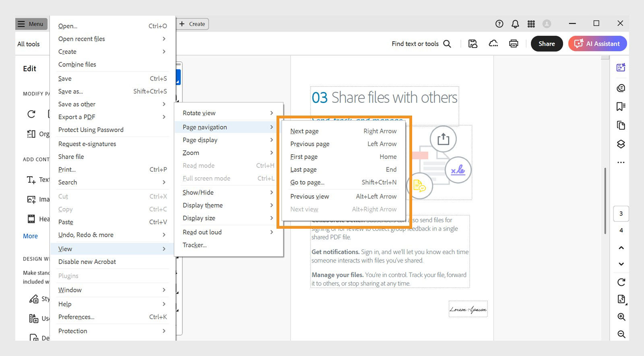Select First page menu item

(343, 157)
